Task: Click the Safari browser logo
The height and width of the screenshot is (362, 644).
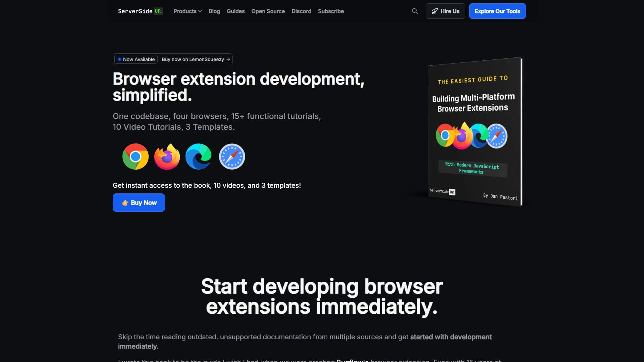Action: 232,157
